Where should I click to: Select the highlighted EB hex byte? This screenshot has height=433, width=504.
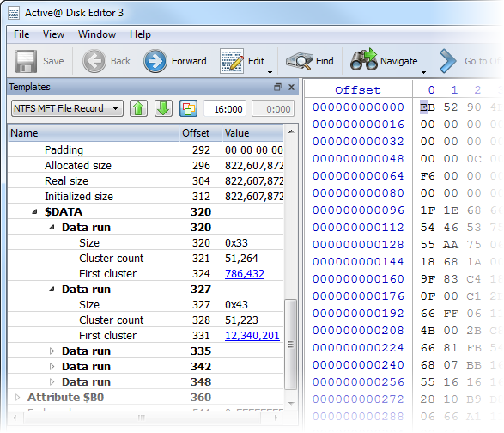pos(428,107)
